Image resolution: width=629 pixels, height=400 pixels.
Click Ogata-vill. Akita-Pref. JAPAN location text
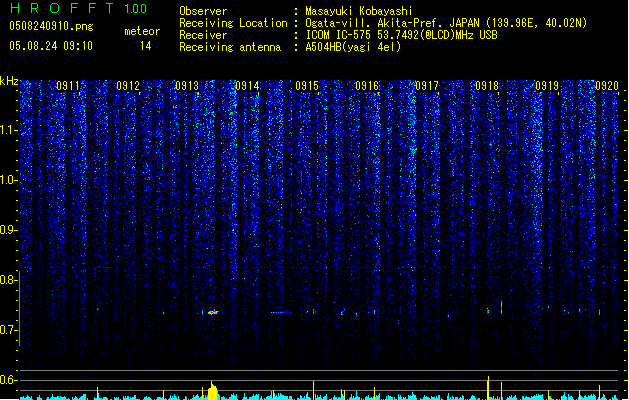coord(446,23)
